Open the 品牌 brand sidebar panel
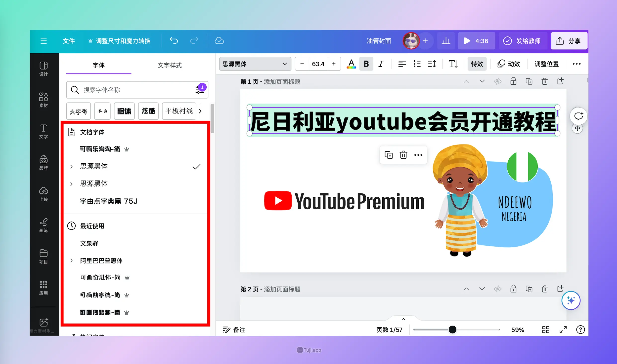The image size is (617, 364). point(44,163)
